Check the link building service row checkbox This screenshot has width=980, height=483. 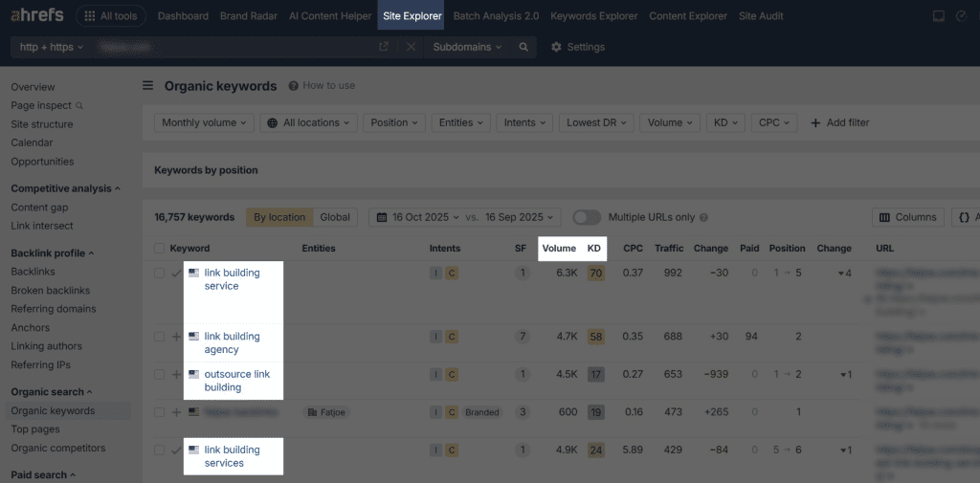160,273
